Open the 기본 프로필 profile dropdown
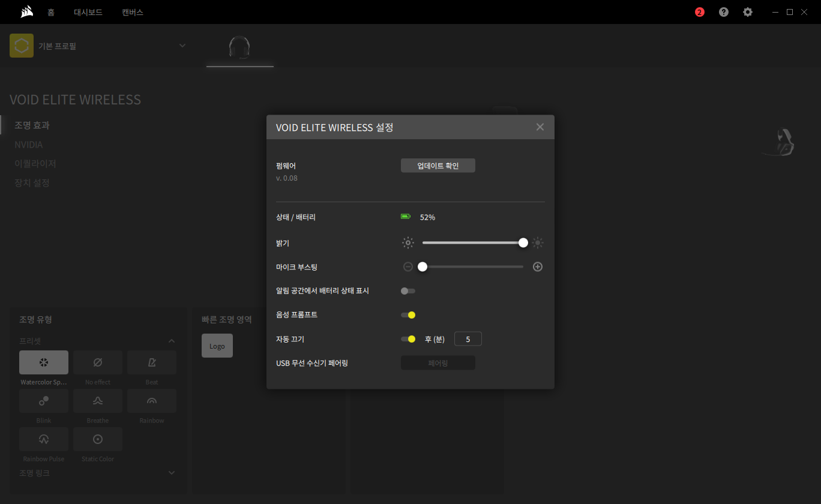821x504 pixels. pyautogui.click(x=182, y=46)
